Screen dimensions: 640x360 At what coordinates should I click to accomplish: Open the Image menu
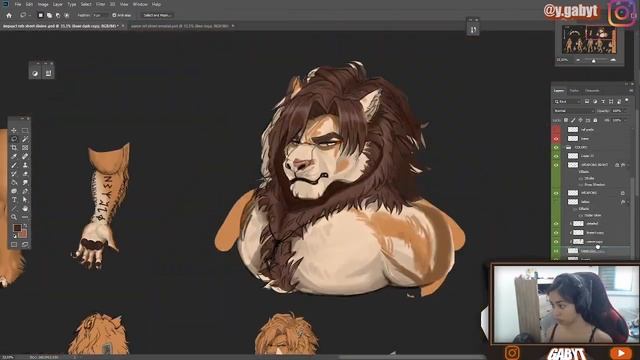tap(43, 4)
